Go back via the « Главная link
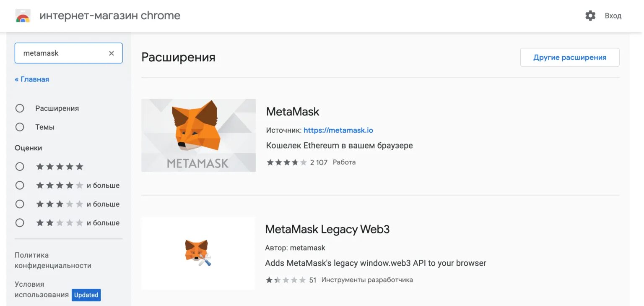 pos(32,79)
